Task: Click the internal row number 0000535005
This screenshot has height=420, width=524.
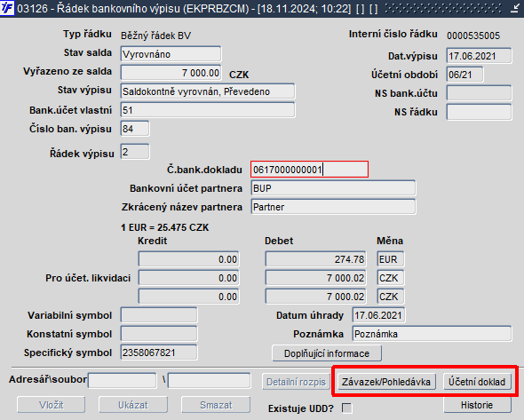Action: point(473,36)
